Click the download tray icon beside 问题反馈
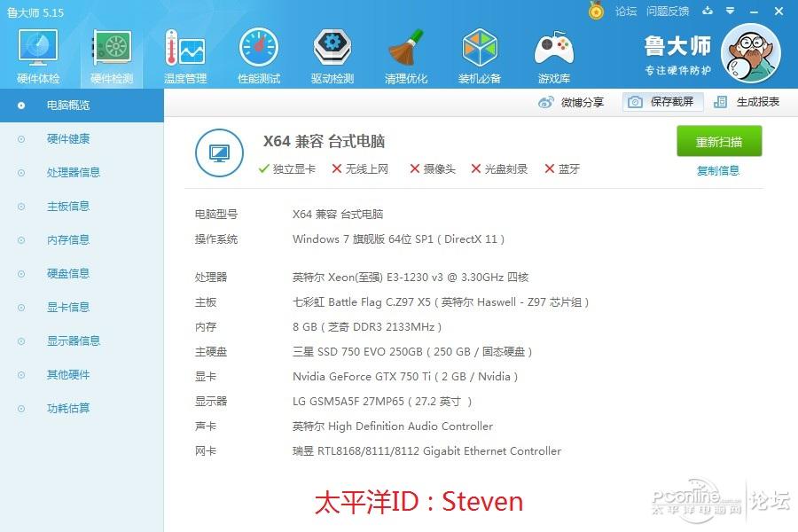 coord(708,11)
